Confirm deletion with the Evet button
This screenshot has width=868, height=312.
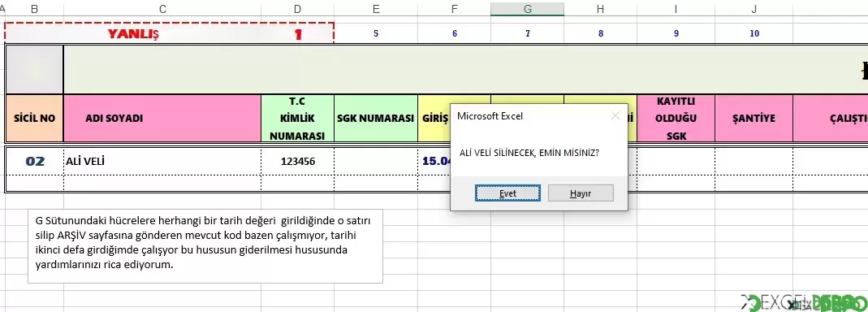tap(507, 193)
